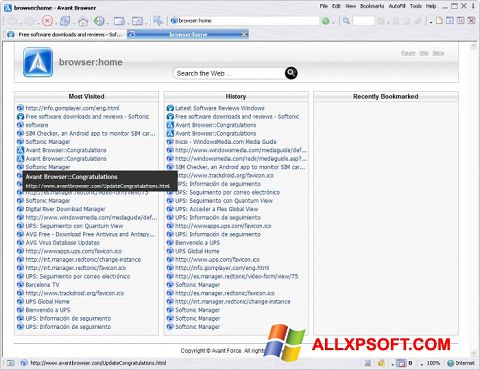Open http://www.ups.com/favicon.ico history link
The width and height of the screenshot is (480, 370).
(217, 259)
